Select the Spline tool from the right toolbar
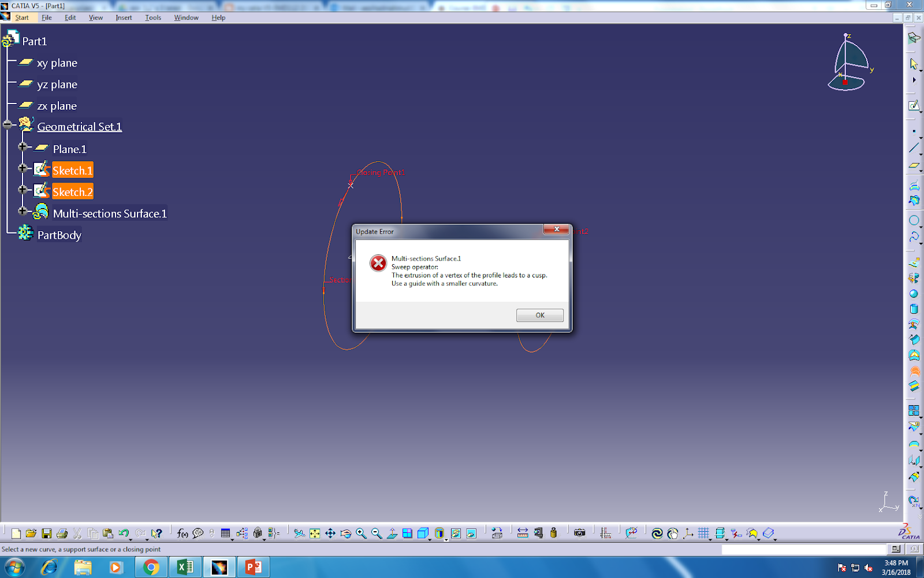The width and height of the screenshot is (924, 578). [915, 237]
